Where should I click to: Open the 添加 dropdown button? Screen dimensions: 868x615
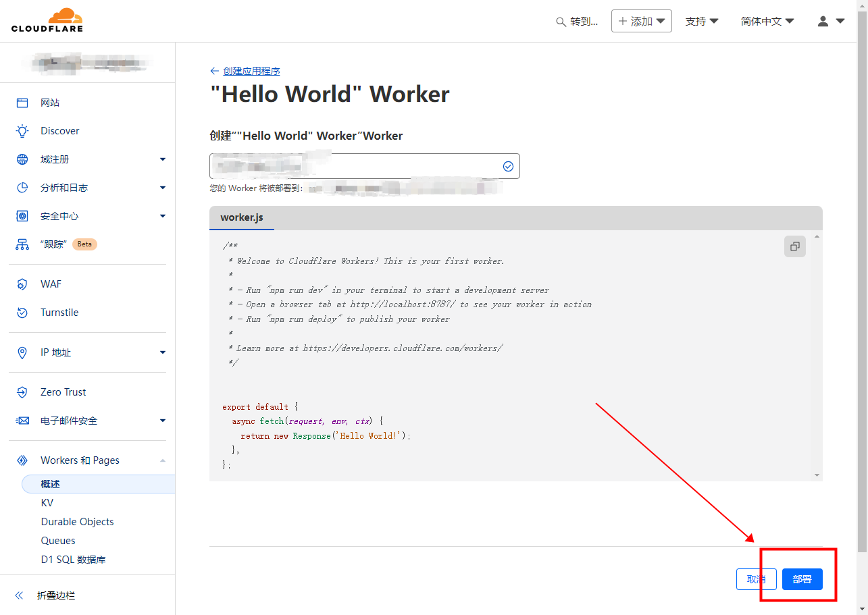point(642,21)
